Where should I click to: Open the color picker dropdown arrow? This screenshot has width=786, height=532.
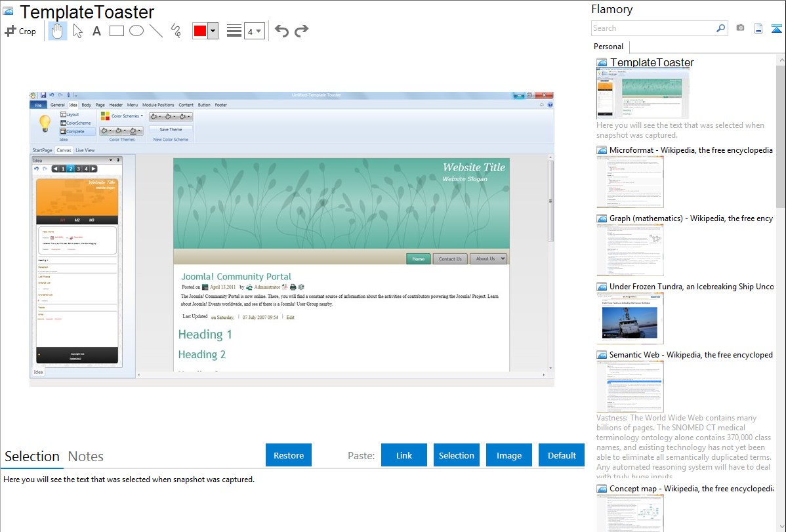coord(213,31)
